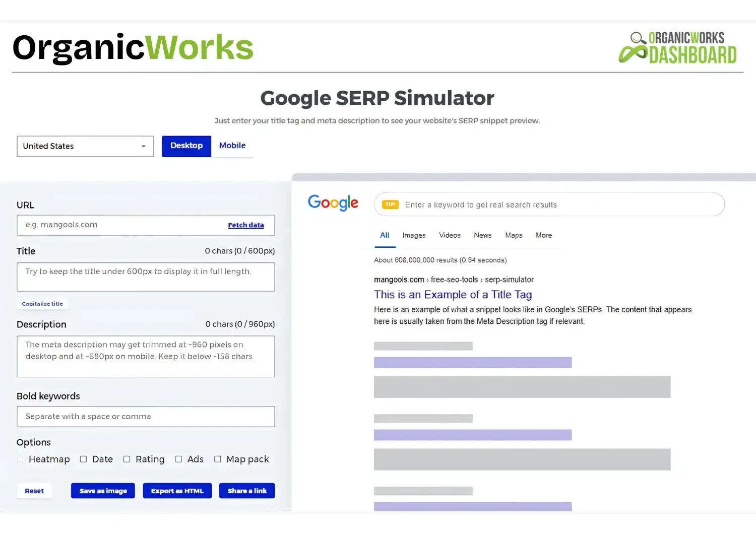The height and width of the screenshot is (546, 756).
Task: Focus the keyword search box in preview
Action: (549, 204)
